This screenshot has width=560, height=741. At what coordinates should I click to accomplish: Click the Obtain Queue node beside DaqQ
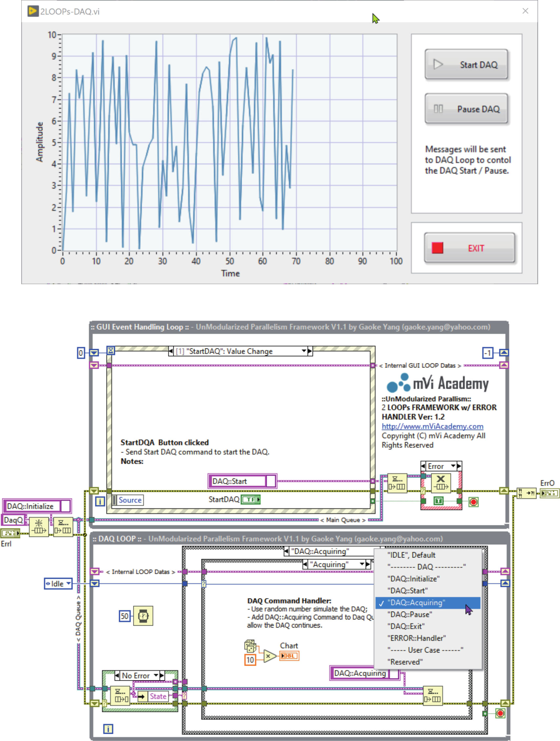(x=39, y=527)
